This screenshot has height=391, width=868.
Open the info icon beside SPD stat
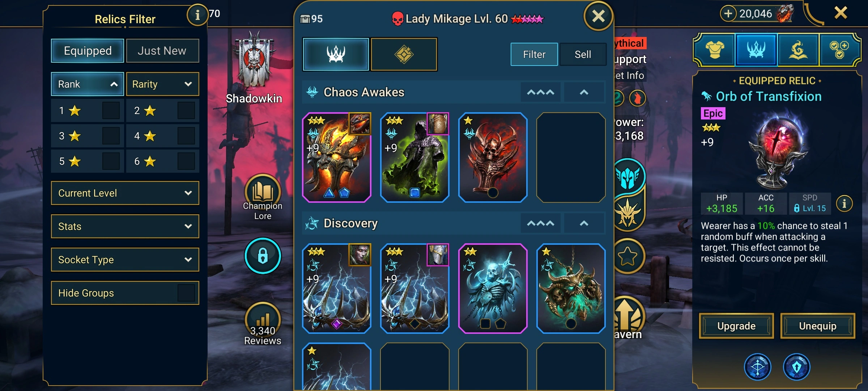click(x=844, y=203)
